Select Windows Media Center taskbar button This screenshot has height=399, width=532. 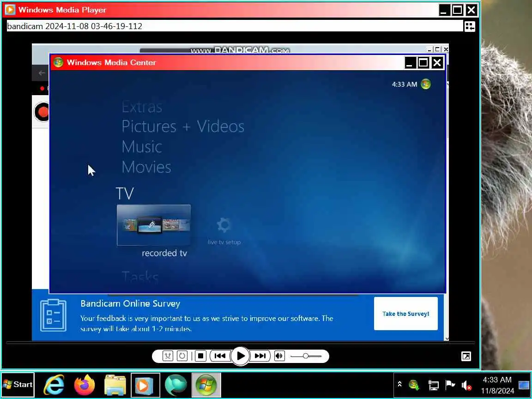pyautogui.click(x=206, y=385)
